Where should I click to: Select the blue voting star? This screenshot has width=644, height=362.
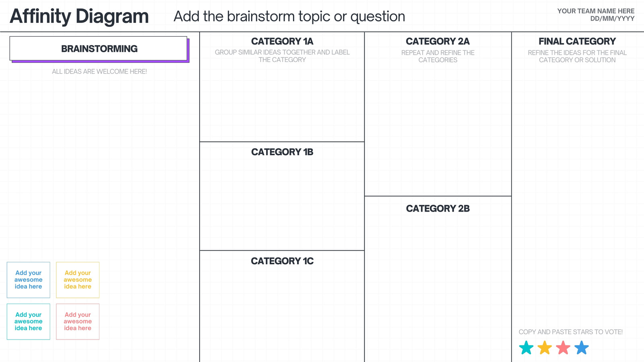point(582,348)
